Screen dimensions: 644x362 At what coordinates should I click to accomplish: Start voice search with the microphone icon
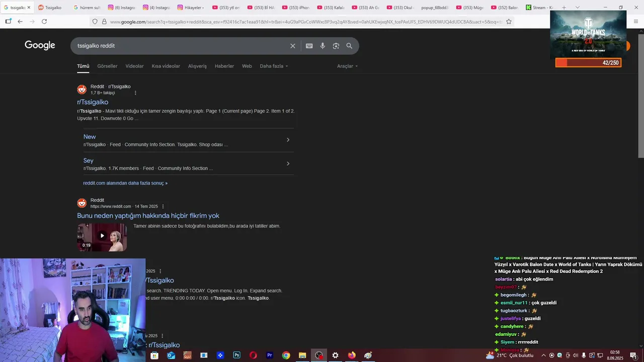point(323,46)
